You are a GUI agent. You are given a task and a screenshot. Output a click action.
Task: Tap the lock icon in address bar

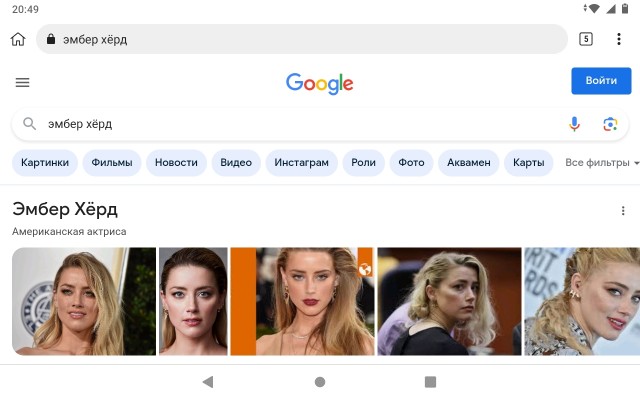(51, 39)
